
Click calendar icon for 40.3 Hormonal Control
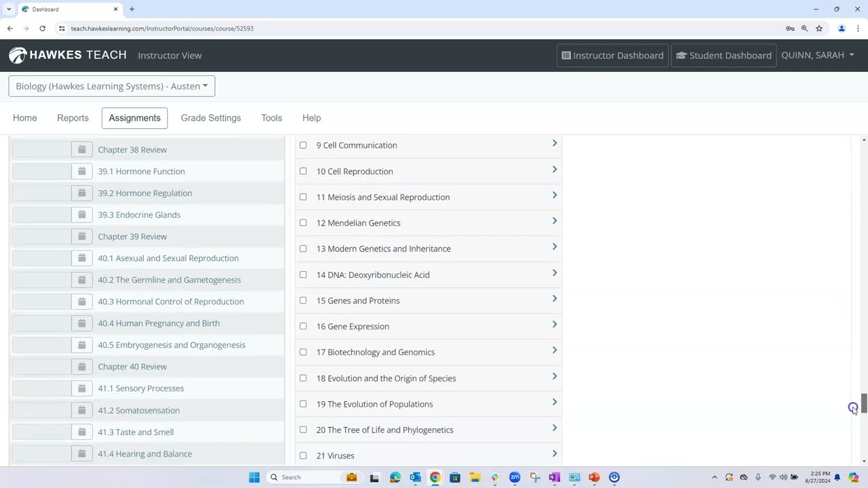pyautogui.click(x=81, y=302)
